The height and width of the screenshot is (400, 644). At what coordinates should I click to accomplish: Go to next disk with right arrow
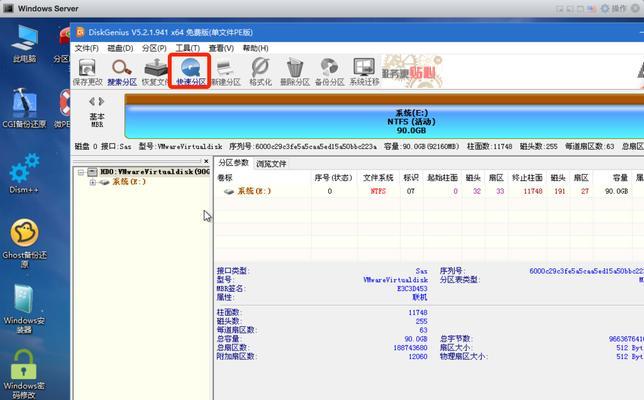[x=101, y=101]
